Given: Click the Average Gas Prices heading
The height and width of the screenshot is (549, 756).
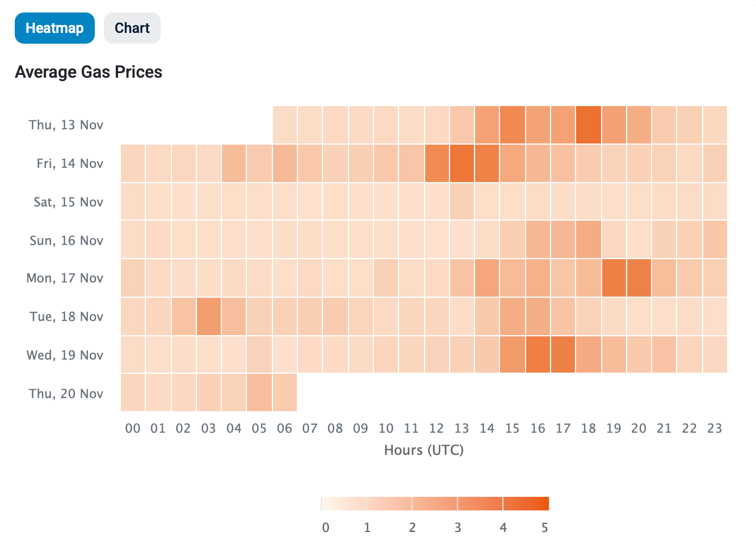Looking at the screenshot, I should tap(89, 72).
